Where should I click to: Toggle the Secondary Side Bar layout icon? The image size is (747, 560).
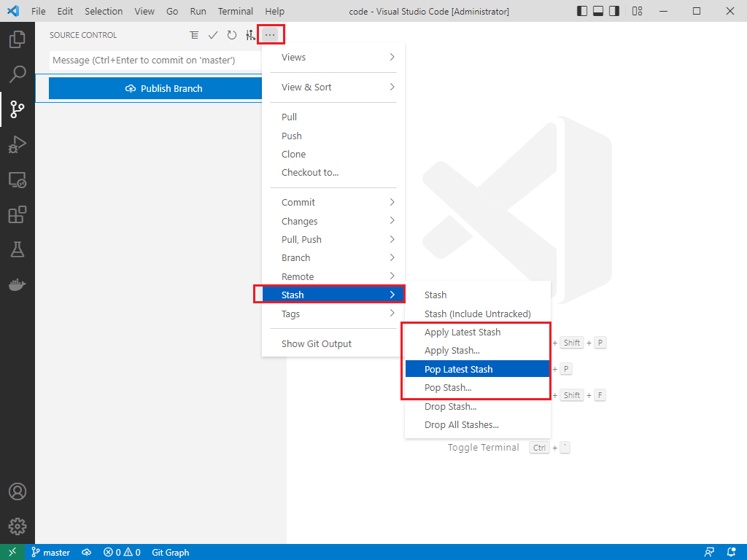click(x=614, y=11)
